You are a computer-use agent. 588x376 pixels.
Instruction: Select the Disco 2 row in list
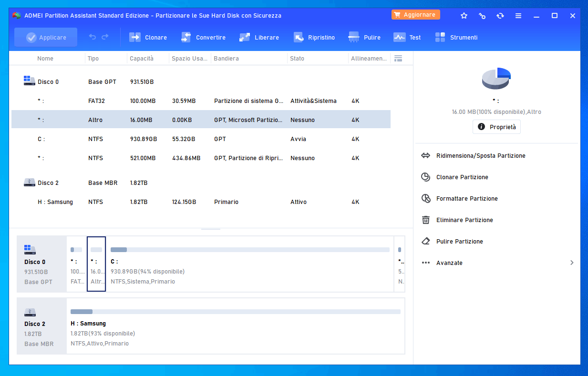(201, 183)
